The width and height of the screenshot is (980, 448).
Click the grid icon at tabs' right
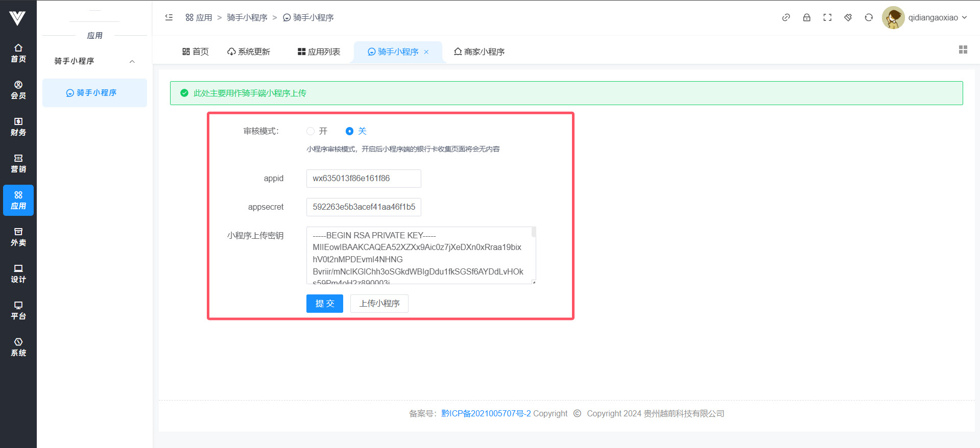[x=963, y=49]
